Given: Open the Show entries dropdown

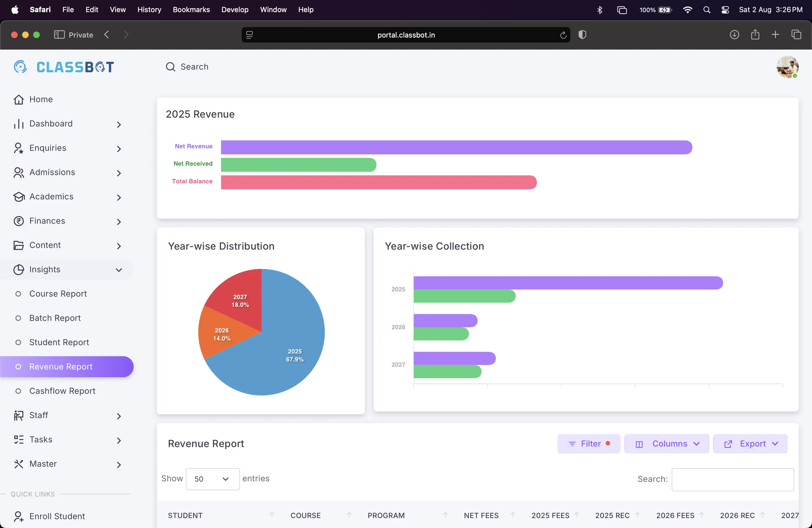Looking at the screenshot, I should click(212, 479).
